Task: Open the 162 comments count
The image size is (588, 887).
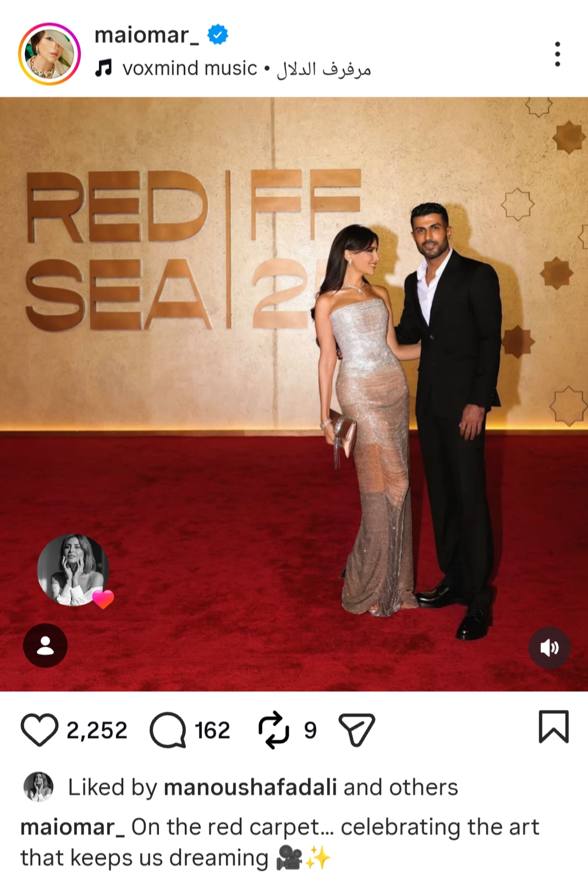Action: [x=212, y=730]
